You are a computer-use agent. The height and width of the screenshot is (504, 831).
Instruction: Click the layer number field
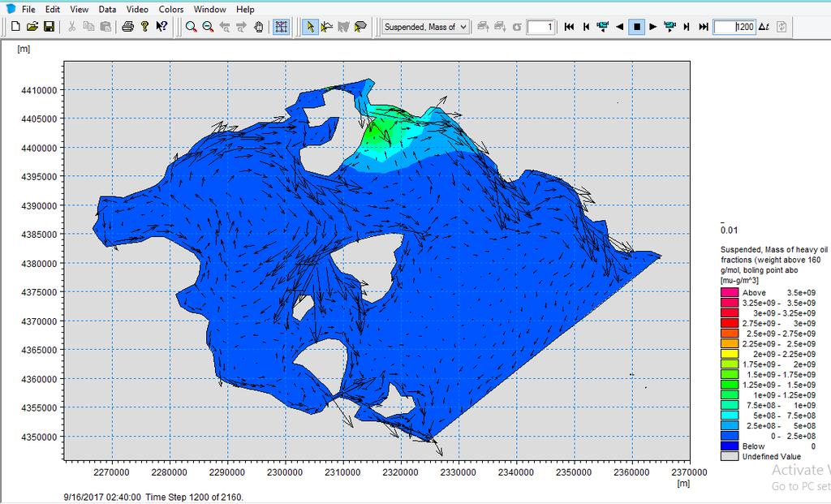coord(540,27)
